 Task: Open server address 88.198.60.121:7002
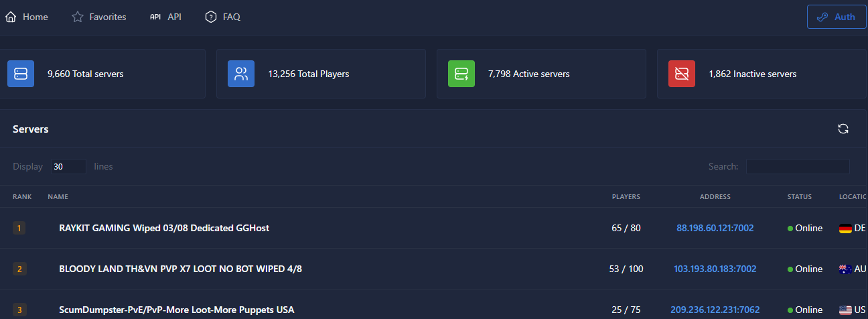point(715,229)
